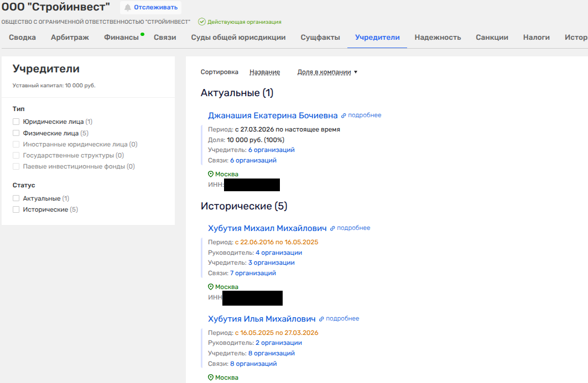
Task: Check the Физические лица filter
Action: click(x=16, y=133)
